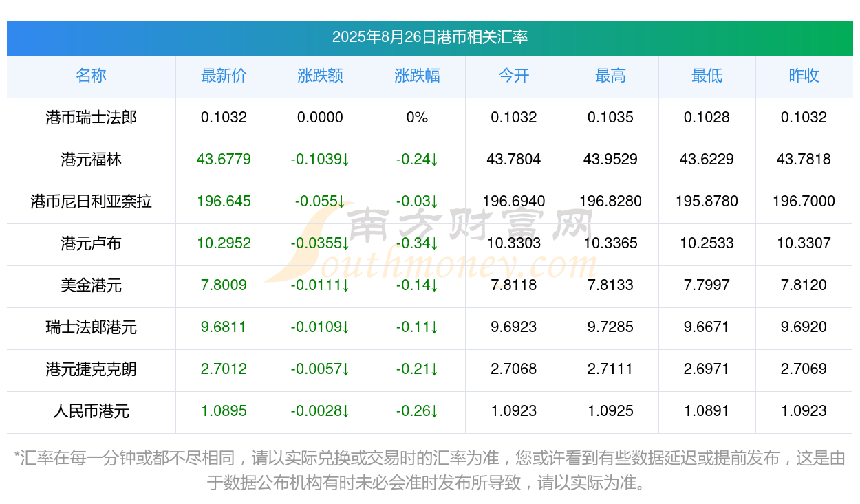Click opening value 9.6923
The height and width of the screenshot is (504, 860).
tap(514, 327)
